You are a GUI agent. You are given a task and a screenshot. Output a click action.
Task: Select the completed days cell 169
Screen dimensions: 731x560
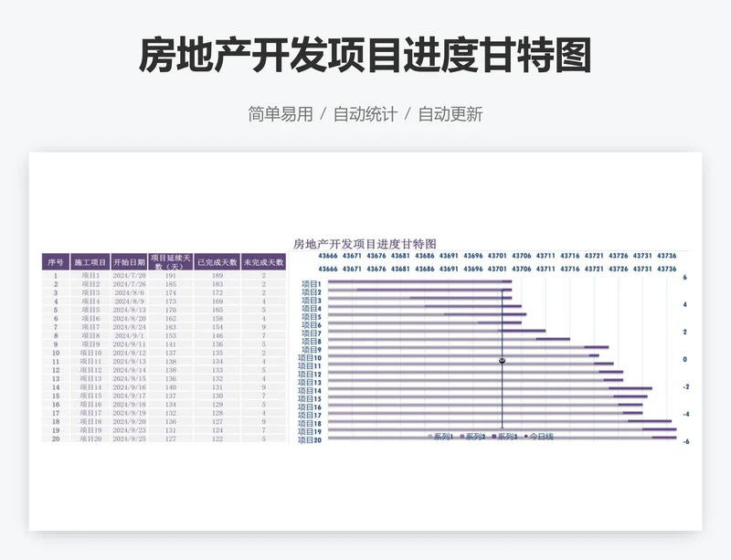click(x=217, y=301)
